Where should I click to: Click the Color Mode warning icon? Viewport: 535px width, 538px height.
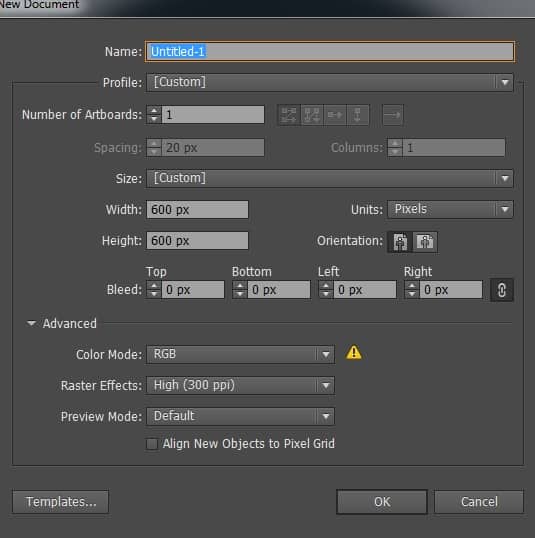353,352
